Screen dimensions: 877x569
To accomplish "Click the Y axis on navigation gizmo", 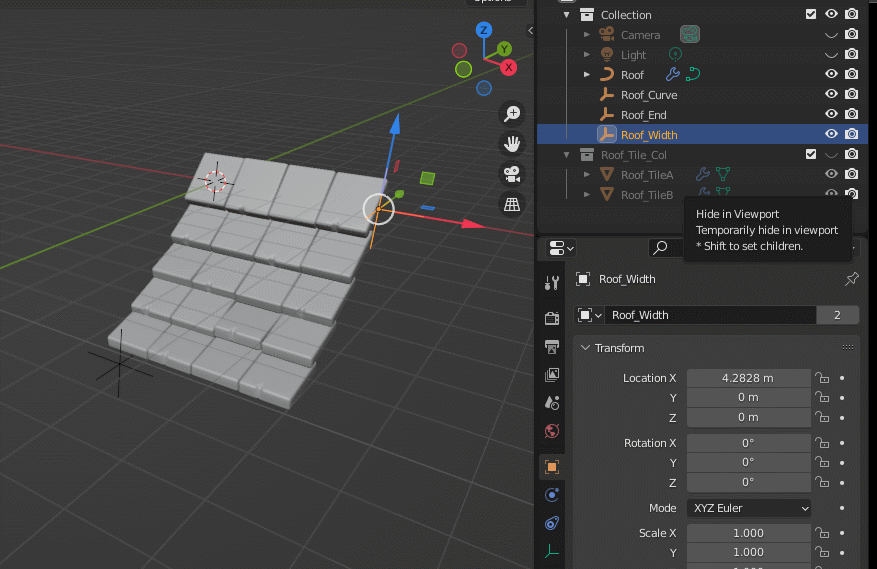I will click(504, 49).
